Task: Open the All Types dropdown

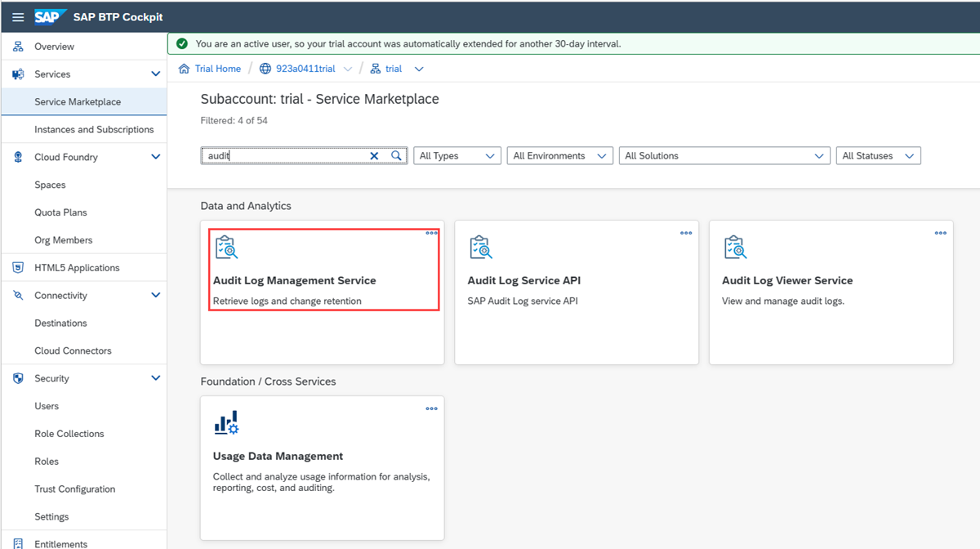Action: click(x=457, y=155)
